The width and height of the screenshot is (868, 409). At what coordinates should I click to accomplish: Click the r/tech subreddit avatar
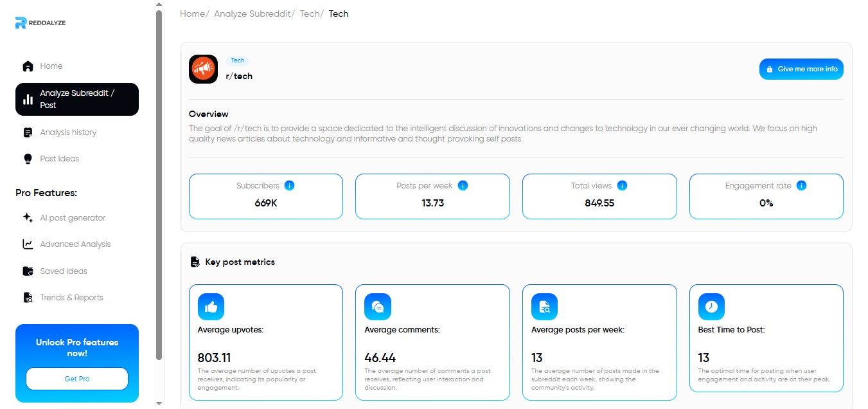(203, 69)
